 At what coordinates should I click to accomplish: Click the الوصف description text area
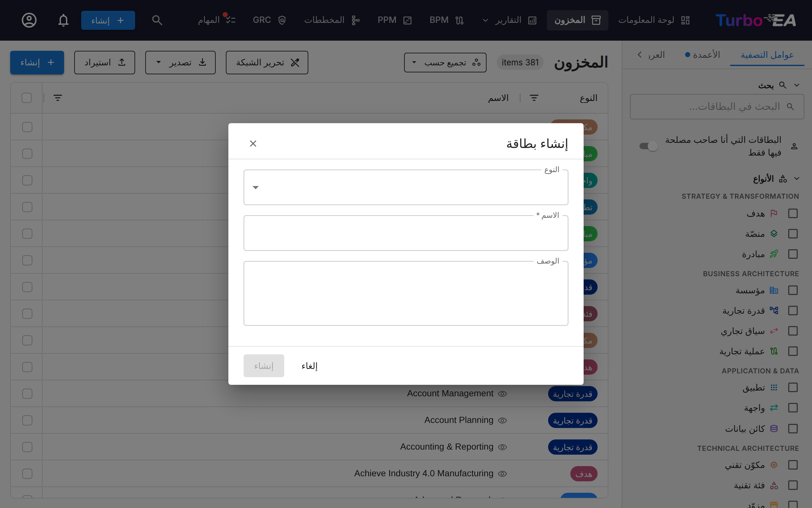tap(406, 294)
